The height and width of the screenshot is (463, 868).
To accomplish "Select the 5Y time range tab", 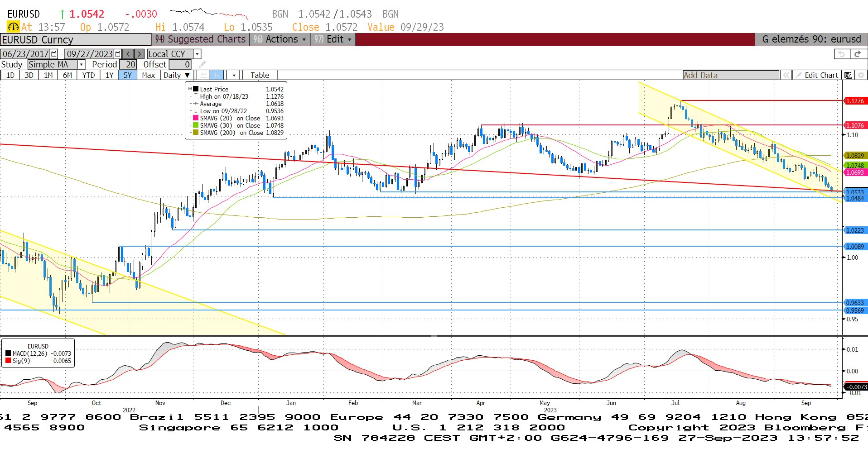I will [128, 75].
